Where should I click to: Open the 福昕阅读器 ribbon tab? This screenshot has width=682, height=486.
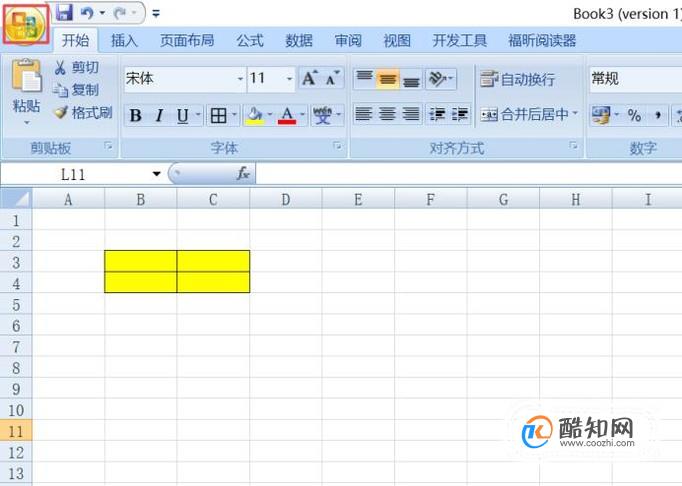point(542,40)
